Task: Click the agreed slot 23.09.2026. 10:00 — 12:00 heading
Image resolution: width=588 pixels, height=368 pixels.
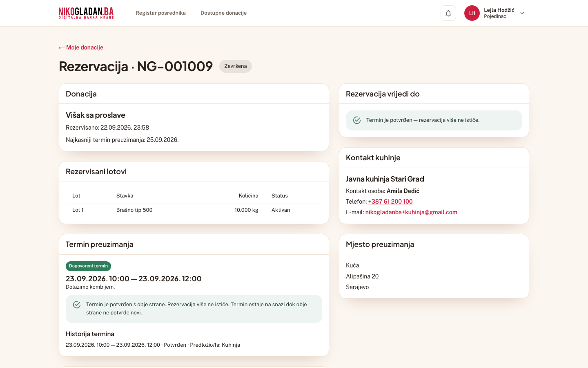Action: [x=134, y=279]
